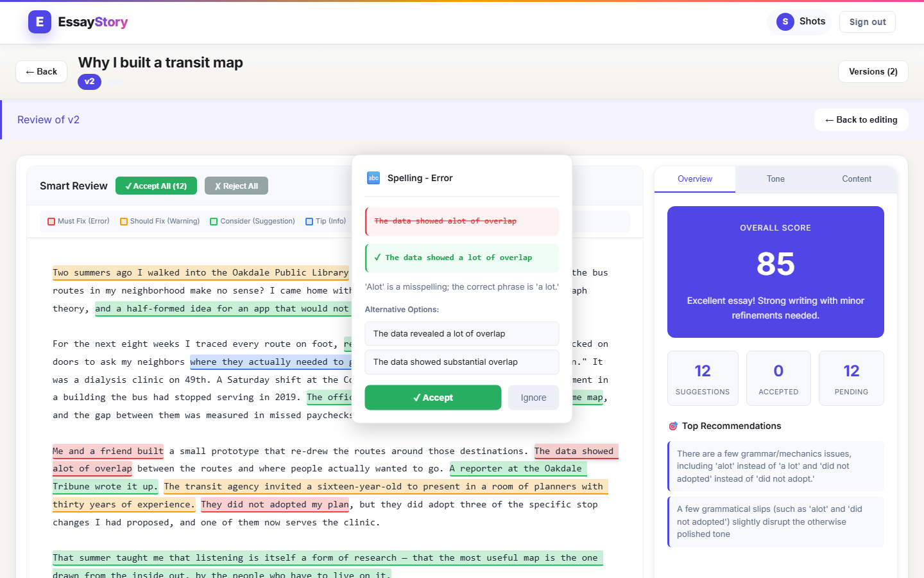Click highlighted 'A reporter at the Oakdale' sentence

[518, 468]
